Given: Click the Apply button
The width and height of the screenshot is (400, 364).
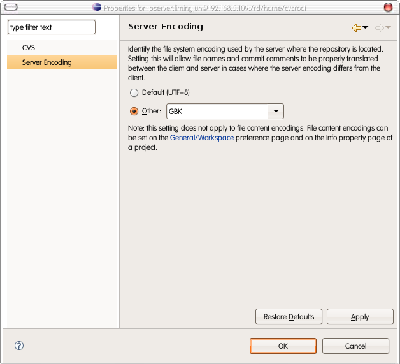Looking at the screenshot, I should 360,316.
